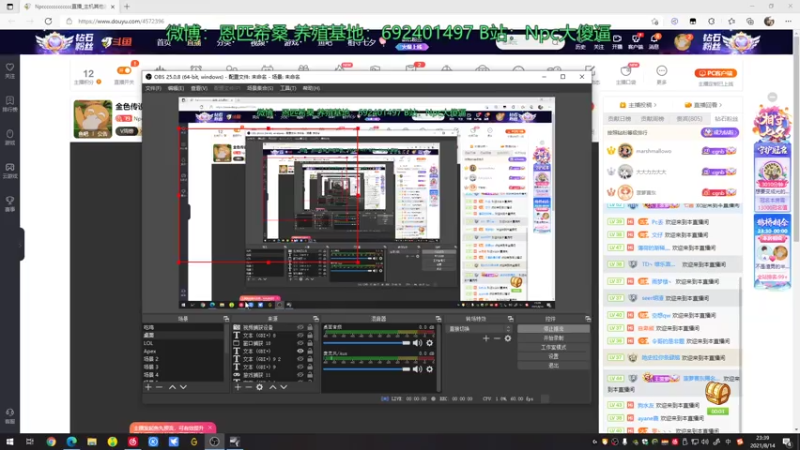This screenshot has height=450, width=800.
Task: Open the scene transition type dropdown
Action: click(x=479, y=329)
